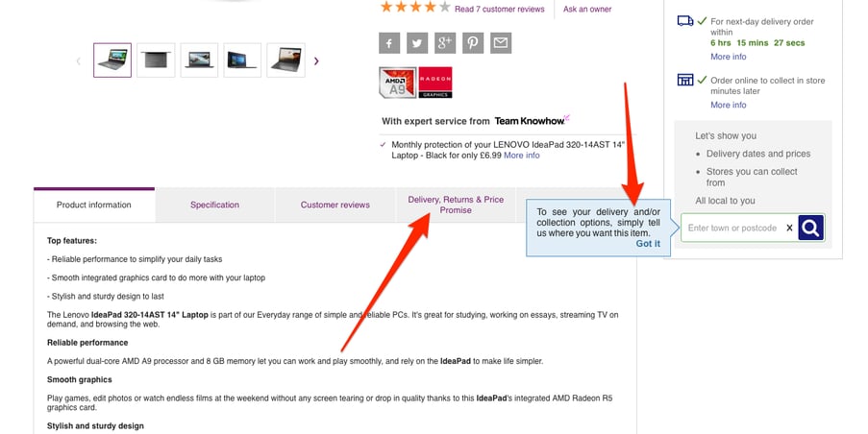Open More info for next-day delivery

pyautogui.click(x=728, y=57)
